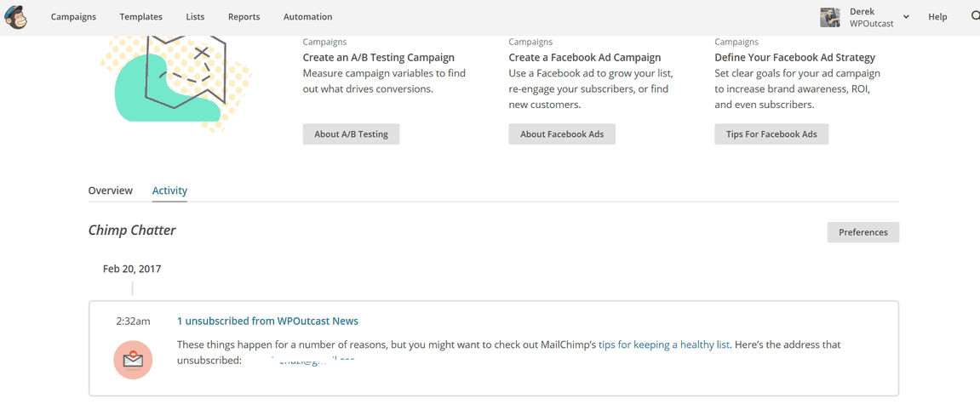980x404 pixels.
Task: Click the treasure map illustration
Action: coord(176,83)
